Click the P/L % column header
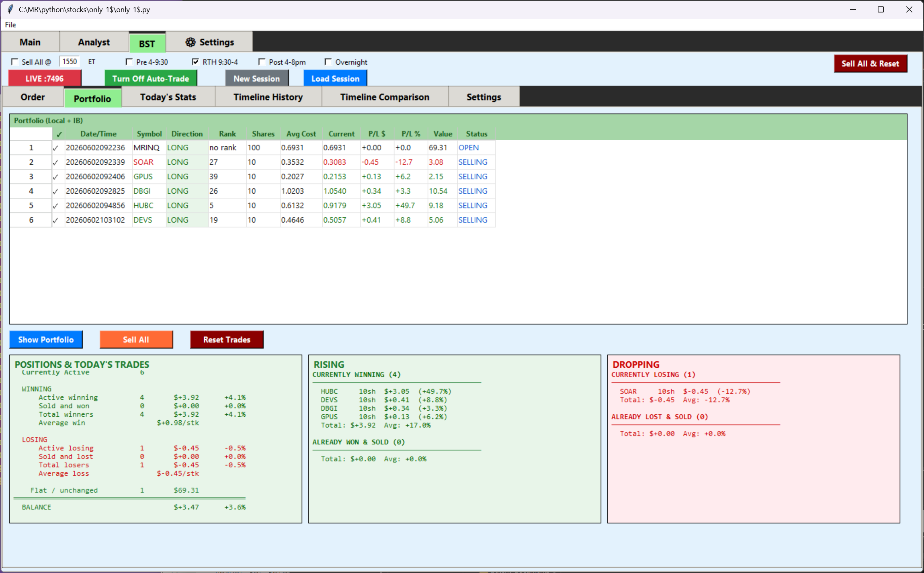This screenshot has height=573, width=924. click(x=411, y=134)
